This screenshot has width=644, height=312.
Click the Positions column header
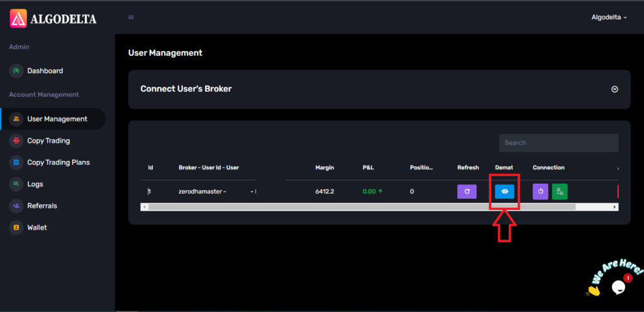click(422, 167)
